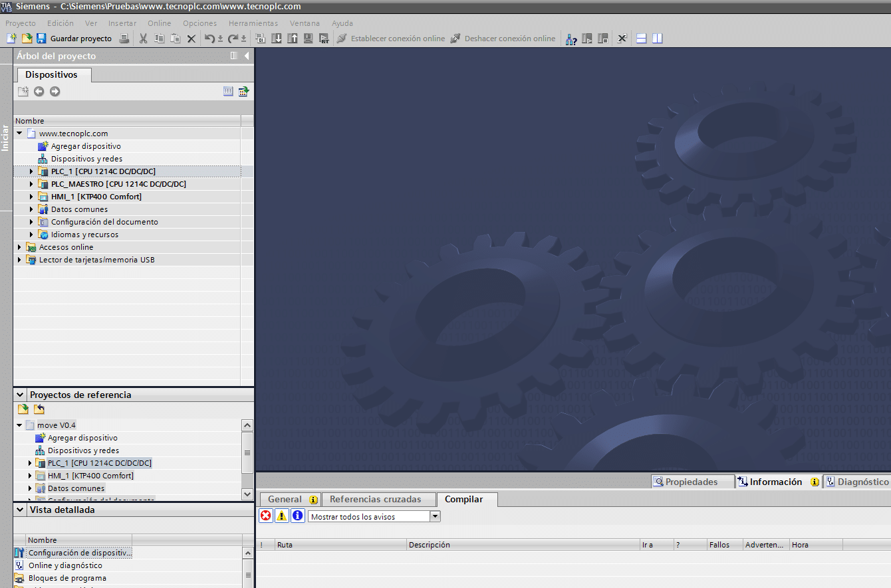891x588 pixels.
Task: Open the Propiedades tab
Action: (692, 482)
